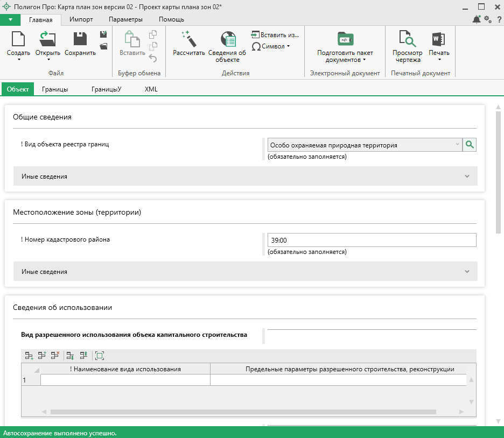Open Просмотр чертежа preview icon
504x438 pixels.
(x=407, y=39)
